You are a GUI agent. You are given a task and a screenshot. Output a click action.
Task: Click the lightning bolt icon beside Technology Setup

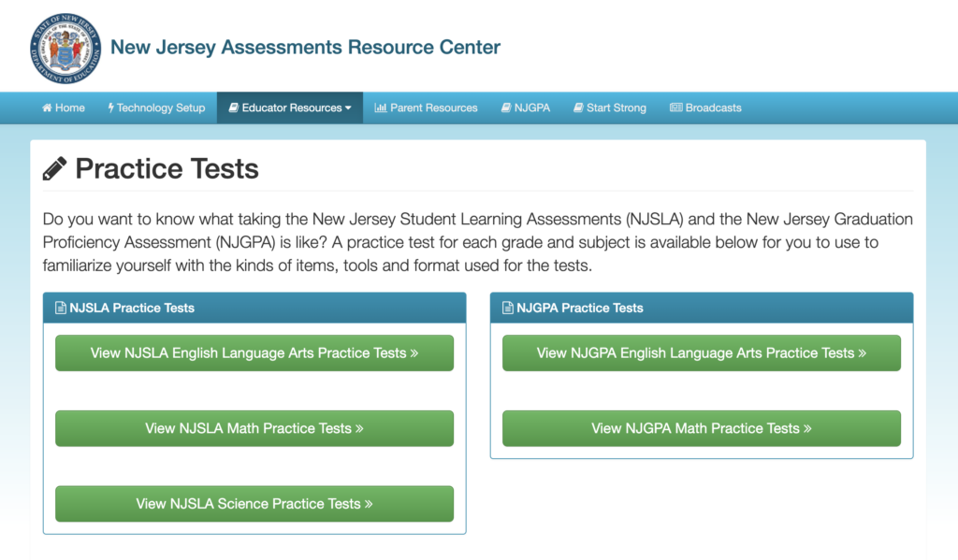pyautogui.click(x=111, y=108)
